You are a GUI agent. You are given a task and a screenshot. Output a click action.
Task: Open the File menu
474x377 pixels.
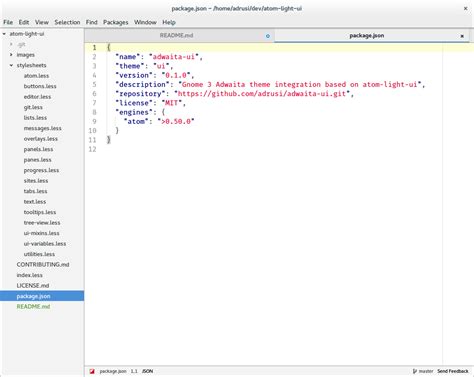[x=8, y=22]
